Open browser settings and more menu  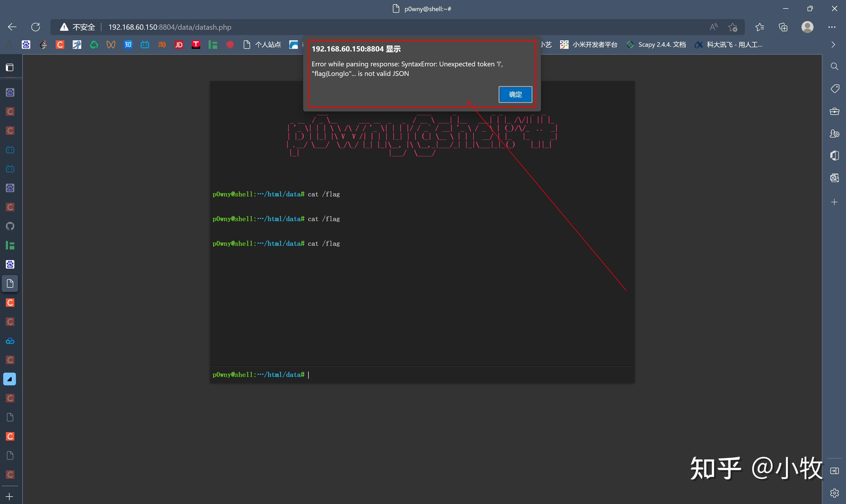831,27
